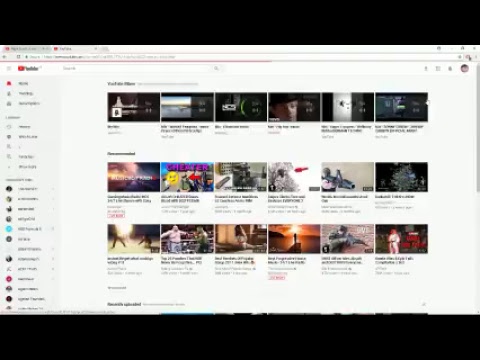Focus the YouTube search field
Viewport: 480px width, 360px height.
click(136, 68)
